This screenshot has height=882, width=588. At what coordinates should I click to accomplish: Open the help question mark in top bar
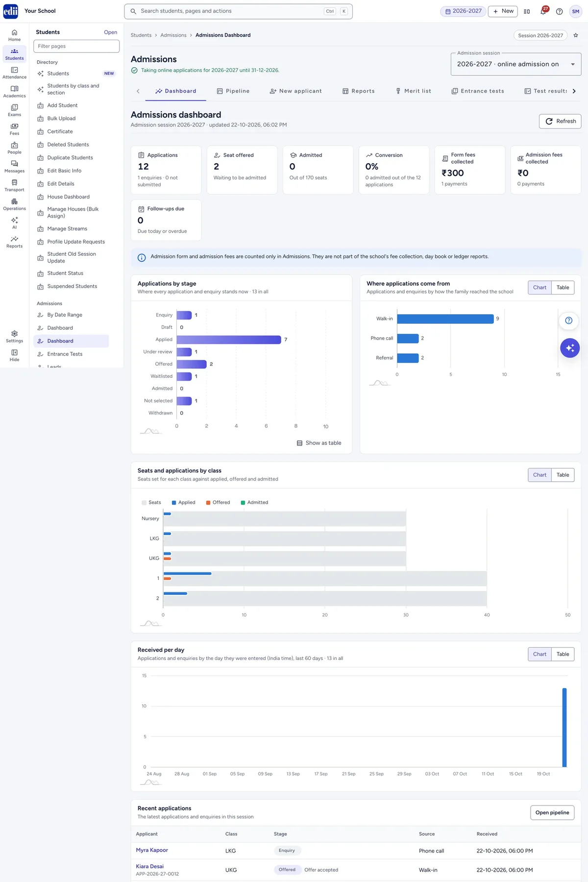(559, 11)
